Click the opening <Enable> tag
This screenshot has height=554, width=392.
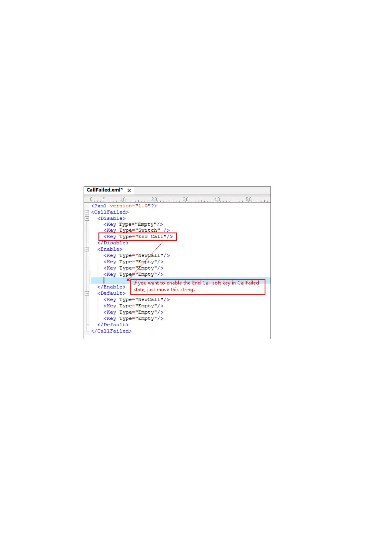click(x=110, y=249)
